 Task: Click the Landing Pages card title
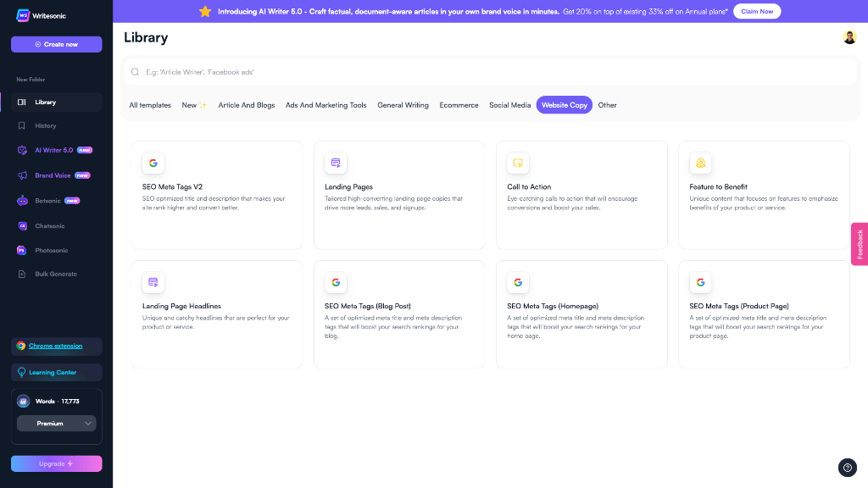point(348,187)
